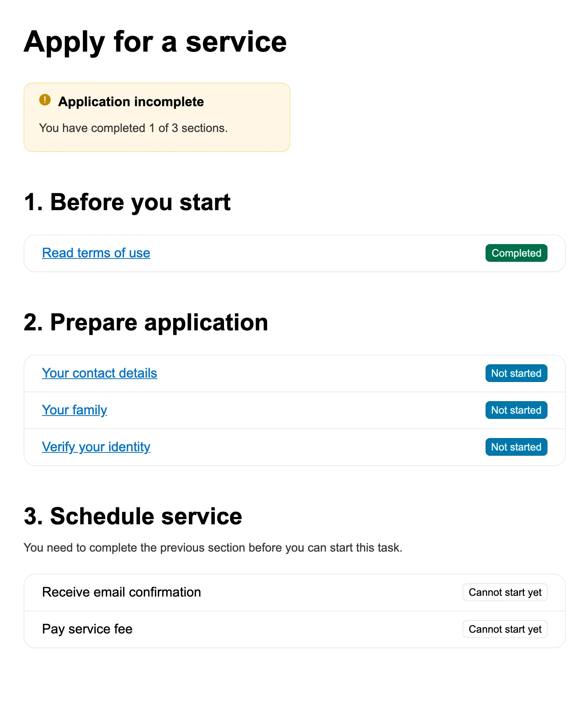
Task: Click the Pay service fee task text
Action: pos(87,629)
